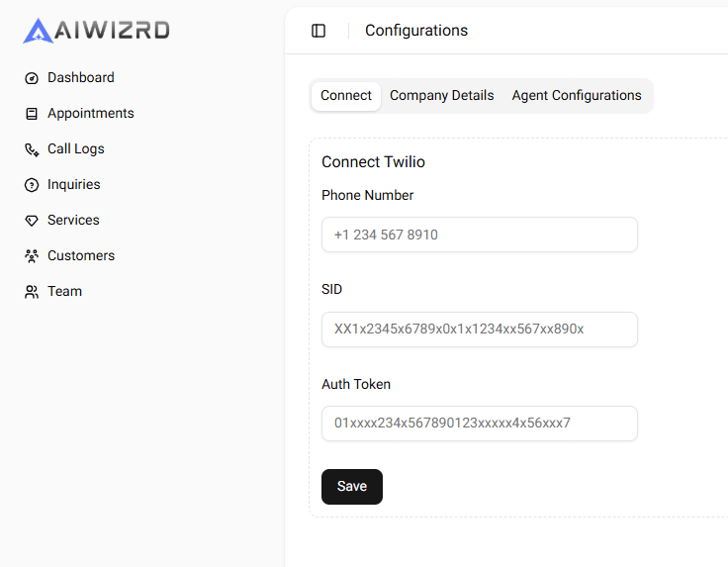Select the Agent Configurations tab

[577, 96]
